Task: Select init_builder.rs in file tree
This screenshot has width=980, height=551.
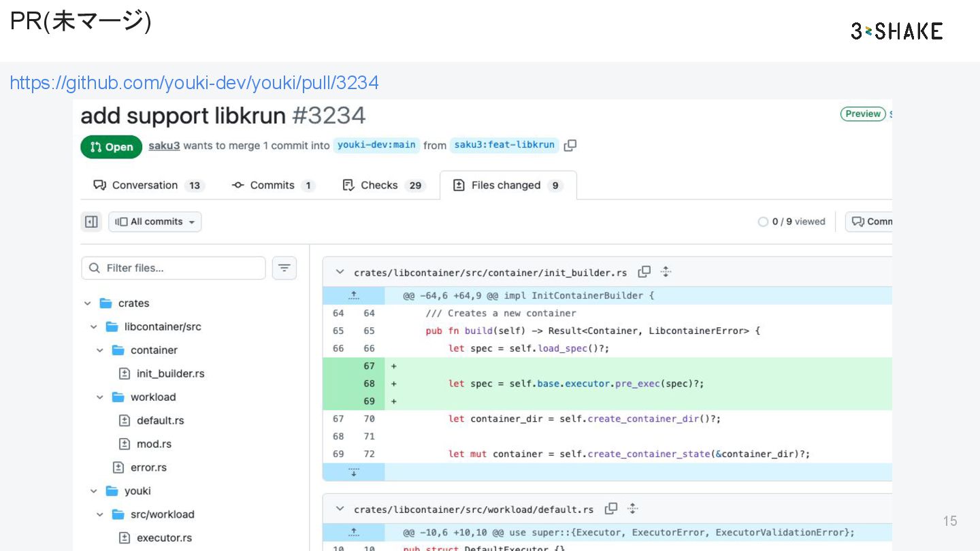Action: click(x=170, y=373)
